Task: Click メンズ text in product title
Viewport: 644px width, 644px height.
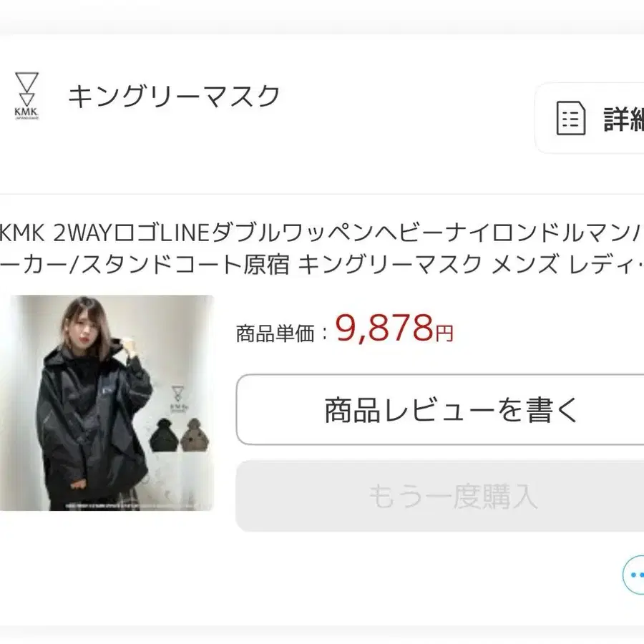Action: point(525,264)
